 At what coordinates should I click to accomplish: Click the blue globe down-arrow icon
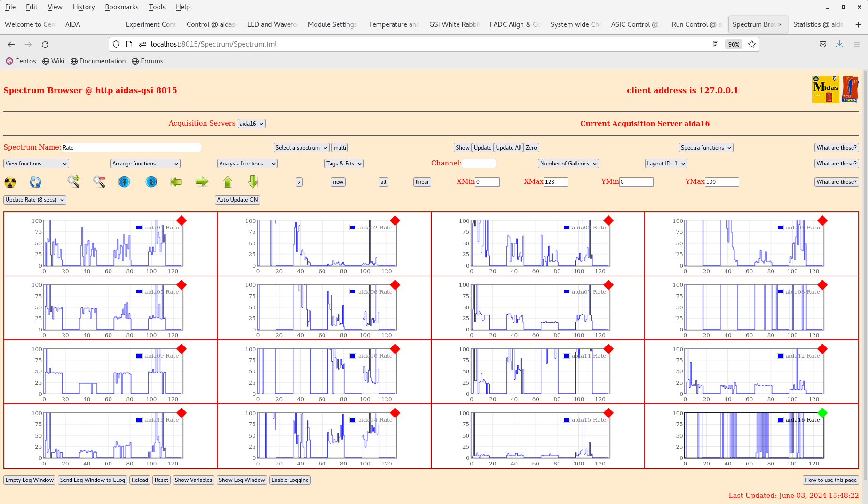tap(124, 181)
